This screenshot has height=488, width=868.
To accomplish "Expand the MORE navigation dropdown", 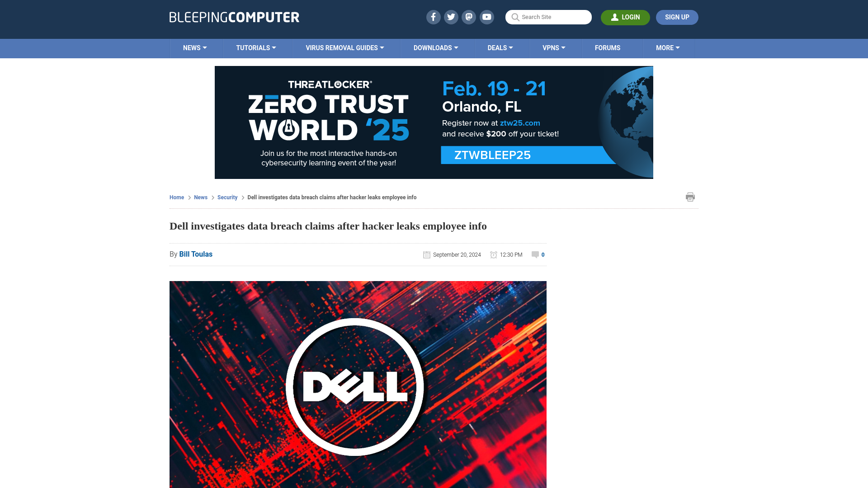I will coord(667,47).
